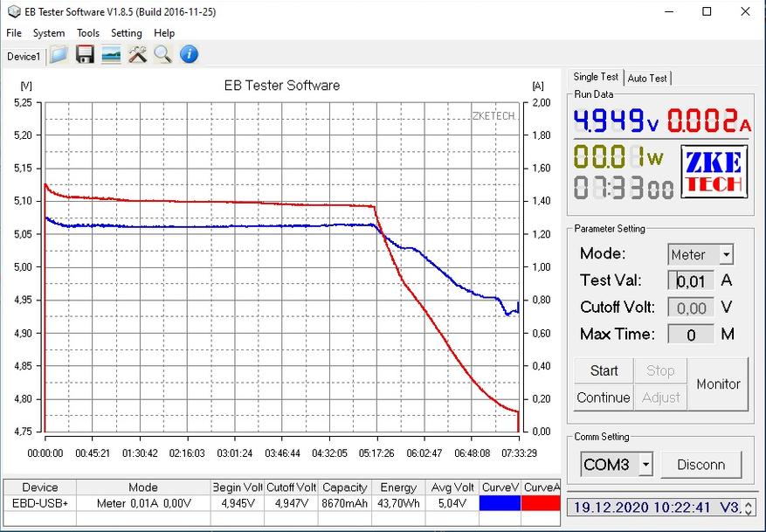Click the Cutoff Volt input field

(691, 307)
